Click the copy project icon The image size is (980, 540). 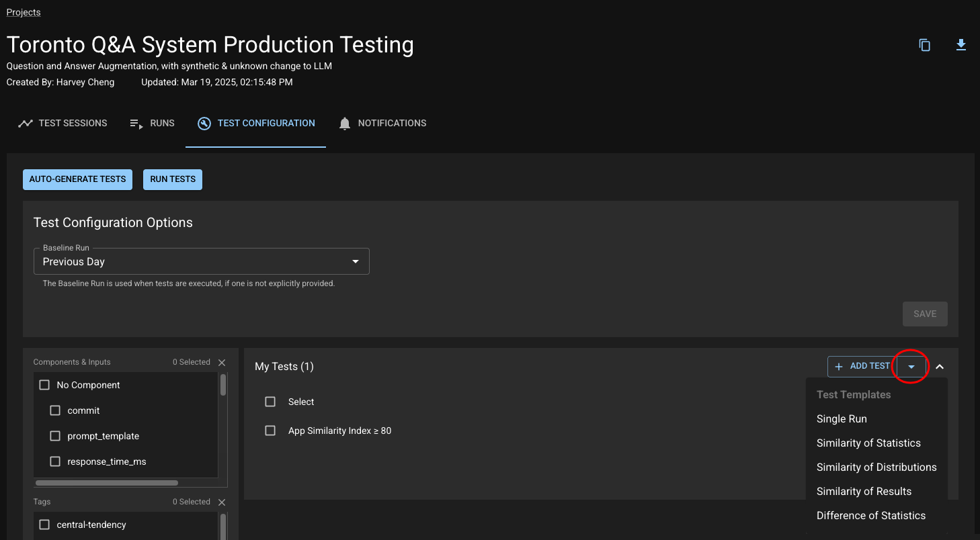925,45
